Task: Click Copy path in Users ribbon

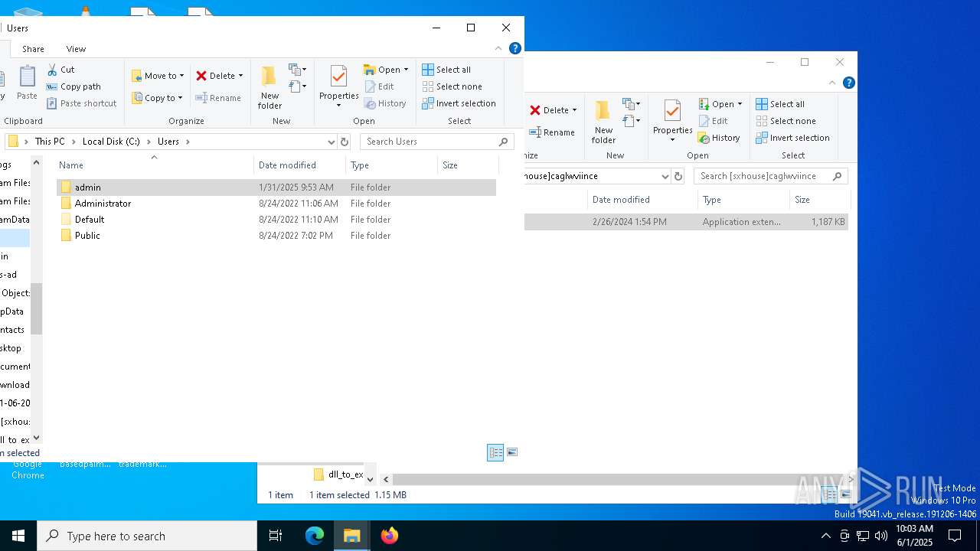Action: pyautogui.click(x=73, y=86)
